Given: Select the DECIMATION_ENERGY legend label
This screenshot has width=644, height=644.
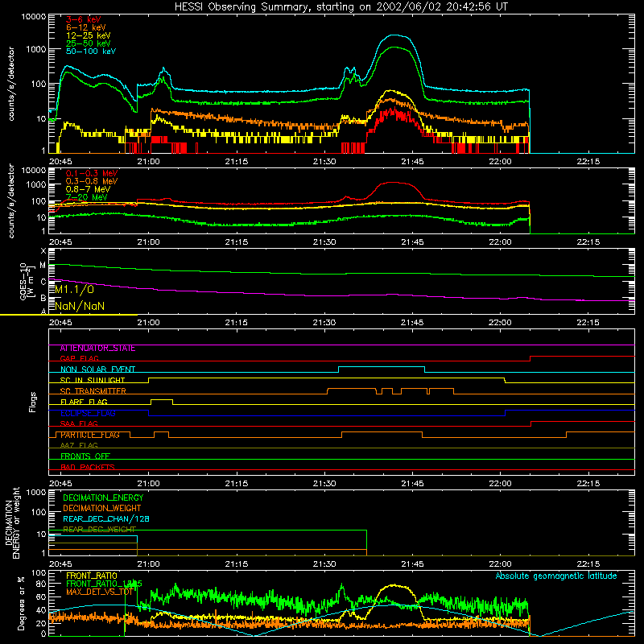Looking at the screenshot, I should (103, 497).
